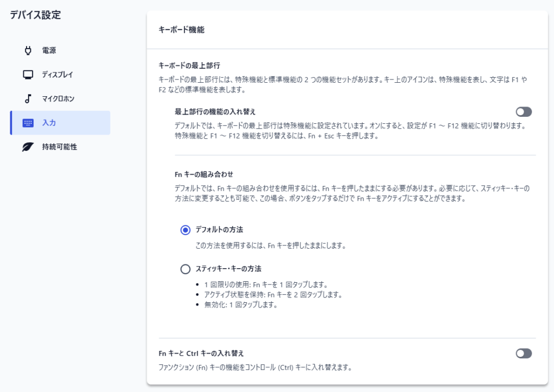Viewport: 554px width, 392px height.
Task: Click the スティッキー・キーの方法 option label text
Action: click(x=228, y=269)
